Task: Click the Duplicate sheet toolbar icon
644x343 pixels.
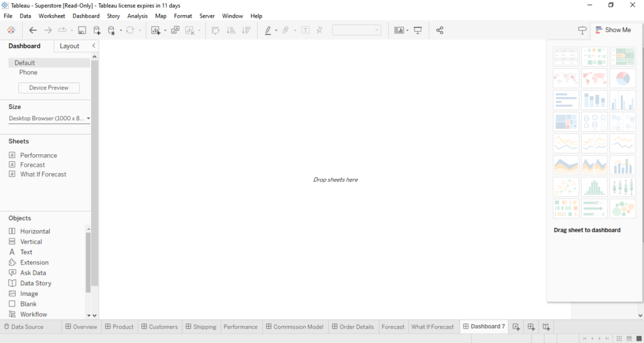Action: (x=175, y=30)
